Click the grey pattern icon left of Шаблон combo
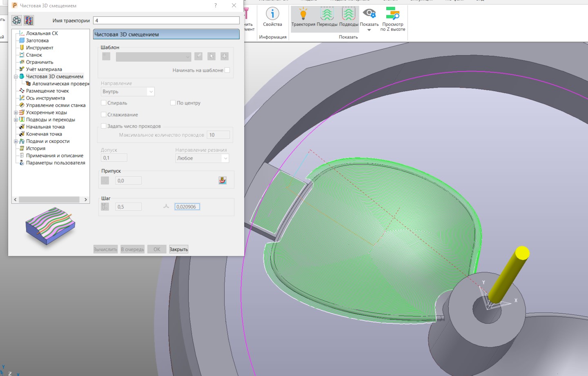 click(x=106, y=56)
